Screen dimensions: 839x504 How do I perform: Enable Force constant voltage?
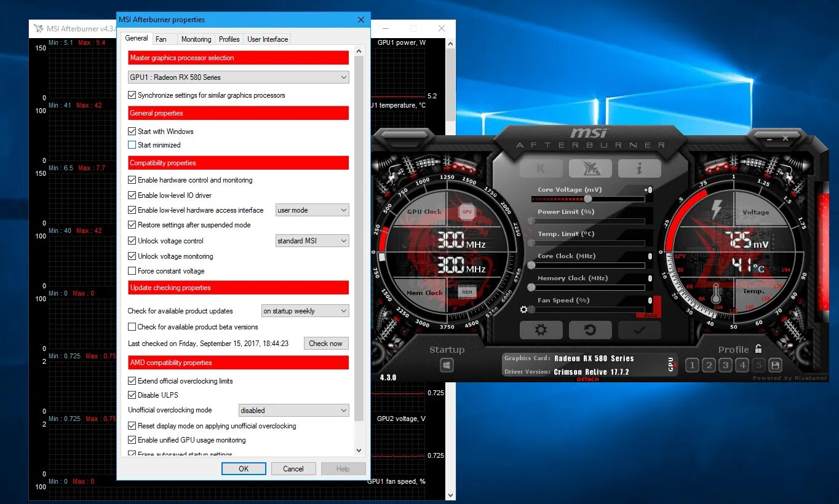(x=132, y=271)
